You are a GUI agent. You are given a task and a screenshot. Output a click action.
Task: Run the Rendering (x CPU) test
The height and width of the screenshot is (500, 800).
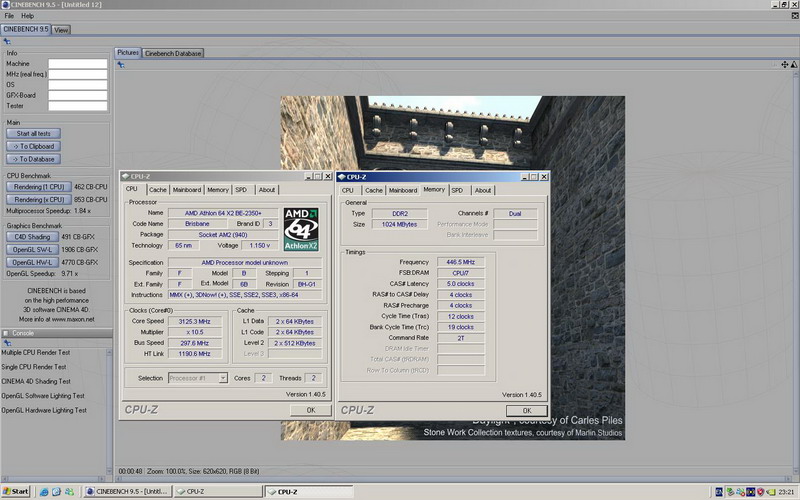pos(39,199)
